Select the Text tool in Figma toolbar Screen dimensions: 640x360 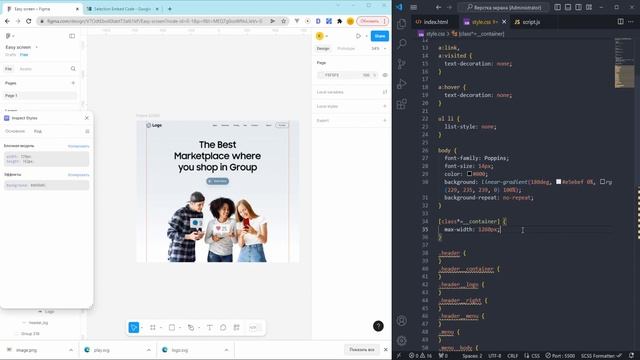(209, 327)
